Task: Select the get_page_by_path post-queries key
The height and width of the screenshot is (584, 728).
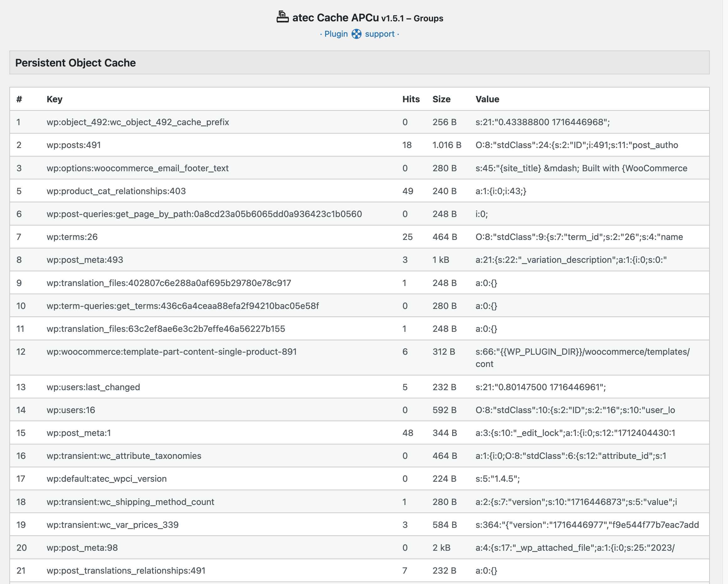Action: pos(204,214)
